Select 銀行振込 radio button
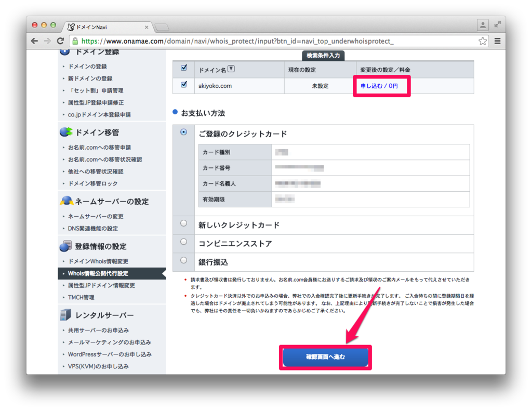The image size is (532, 411). (183, 260)
